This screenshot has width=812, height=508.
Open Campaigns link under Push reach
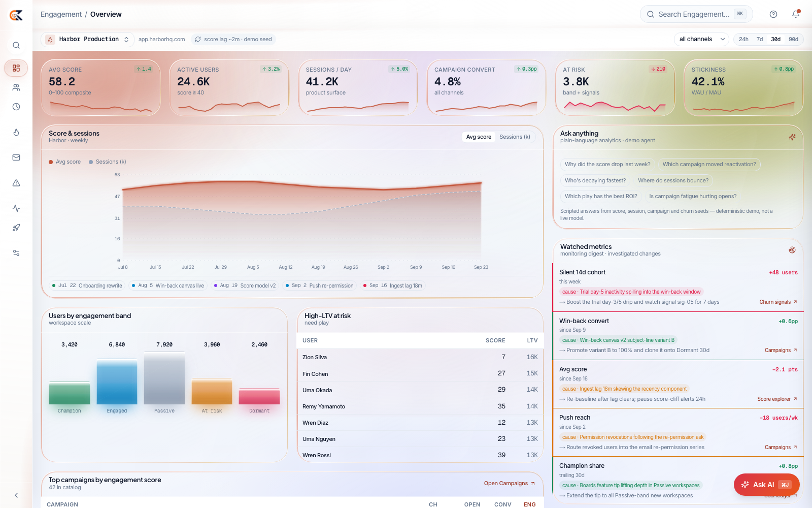tap(781, 447)
